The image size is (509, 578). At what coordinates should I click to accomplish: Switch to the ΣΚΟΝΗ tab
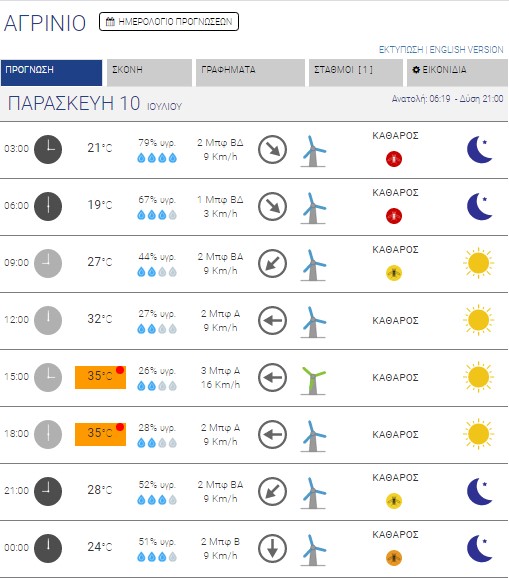149,73
